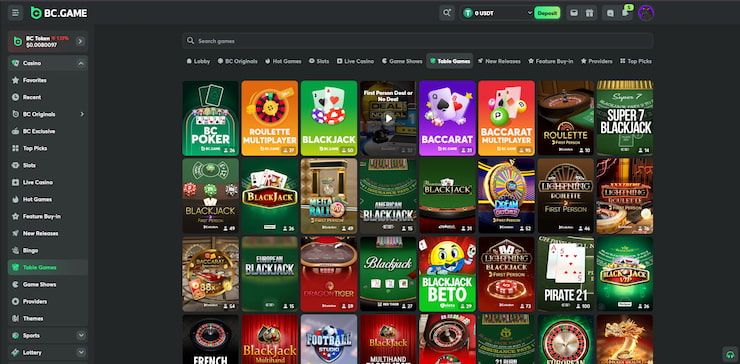Open the purple Baccarat game tile
Screen dimensions: 740x364
pyautogui.click(x=447, y=118)
